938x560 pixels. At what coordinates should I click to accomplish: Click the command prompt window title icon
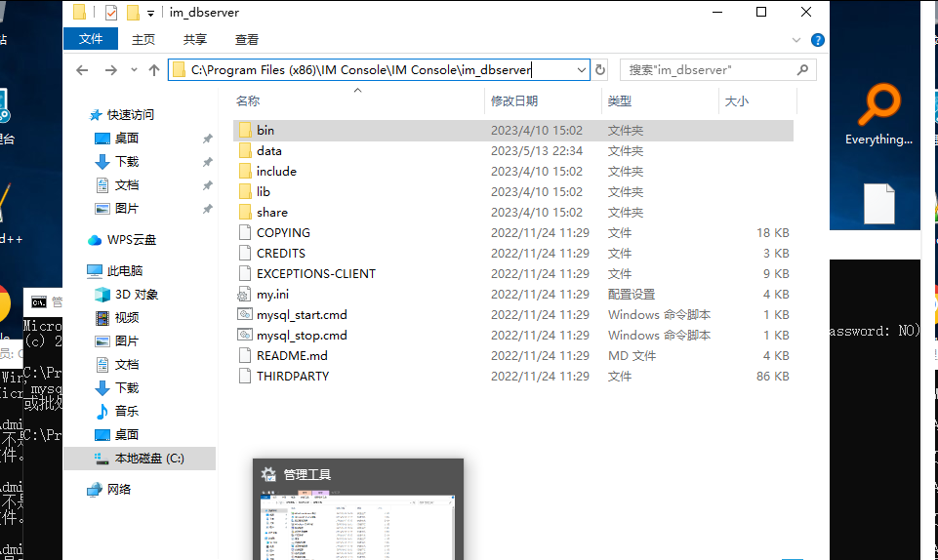pyautogui.click(x=39, y=302)
